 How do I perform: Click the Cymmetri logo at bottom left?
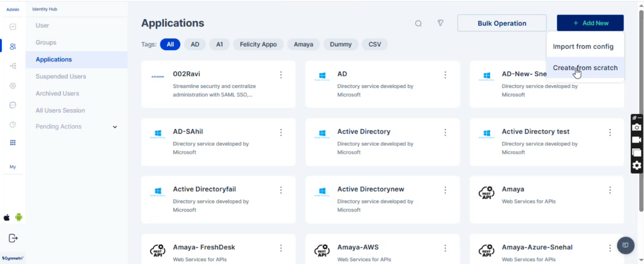13,258
